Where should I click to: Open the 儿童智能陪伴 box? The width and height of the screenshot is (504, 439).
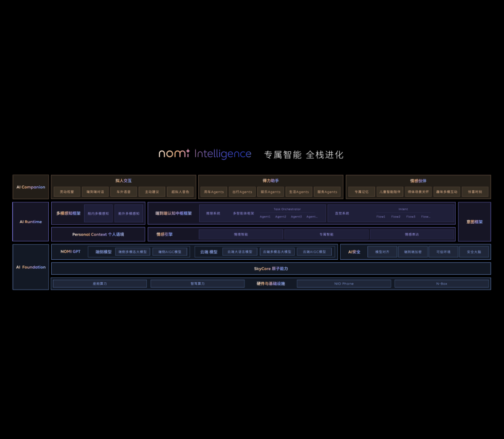pyautogui.click(x=390, y=192)
